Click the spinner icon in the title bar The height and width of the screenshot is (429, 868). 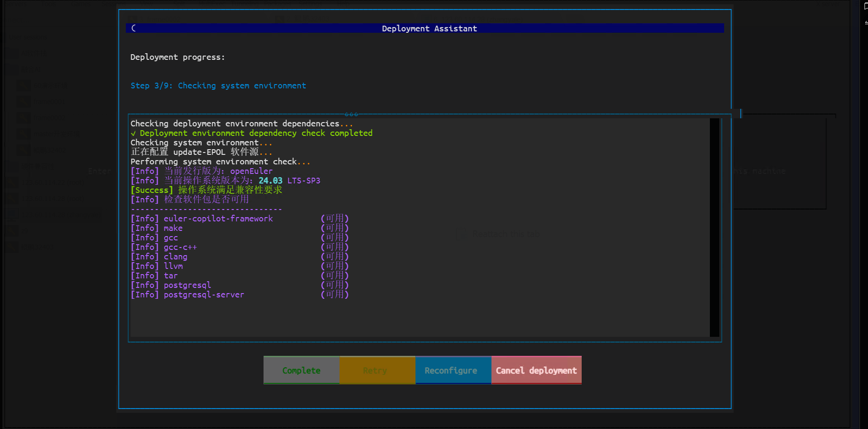(134, 28)
